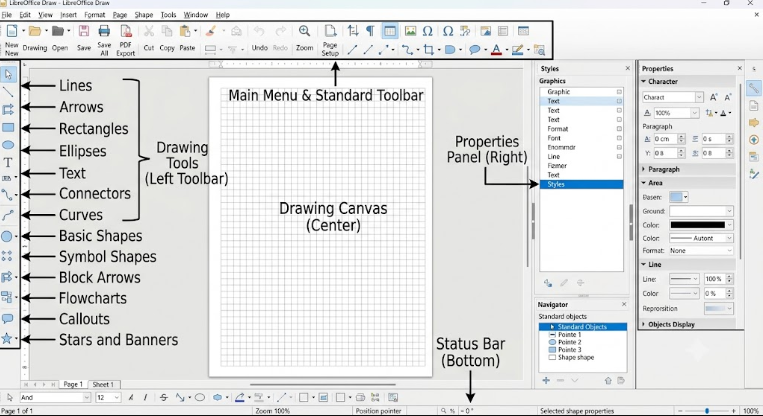Click the Crop tool icon in toolbar
763x416 pixels.
tap(428, 50)
